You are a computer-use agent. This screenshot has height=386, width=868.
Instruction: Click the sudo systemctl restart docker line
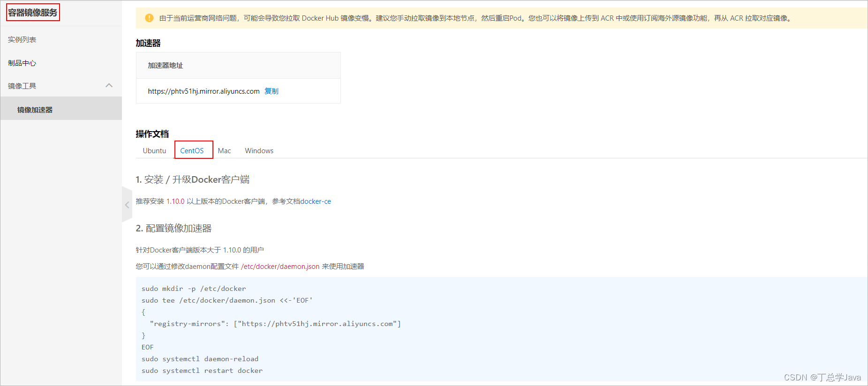coord(202,371)
